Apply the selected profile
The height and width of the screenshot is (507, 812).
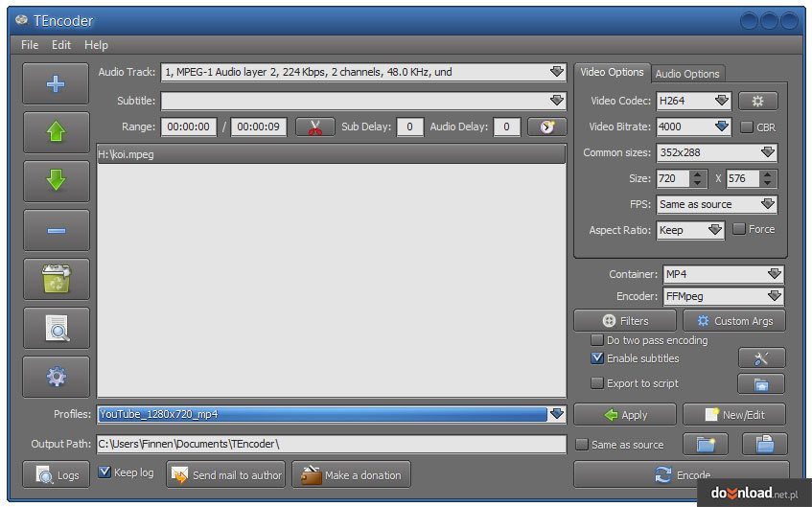[625, 415]
